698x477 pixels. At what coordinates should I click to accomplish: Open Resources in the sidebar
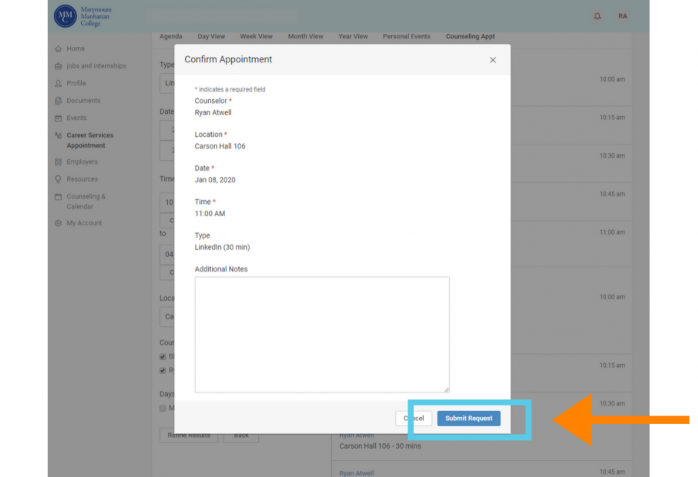(x=82, y=179)
